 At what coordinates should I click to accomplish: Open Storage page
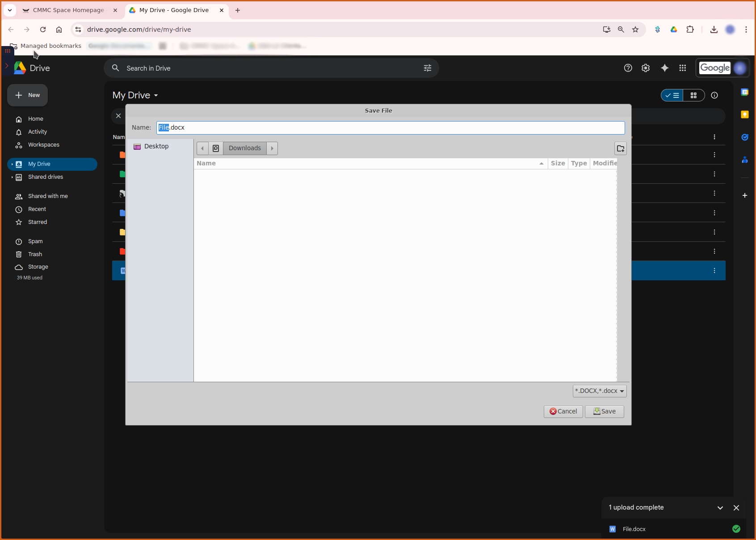pos(38,267)
